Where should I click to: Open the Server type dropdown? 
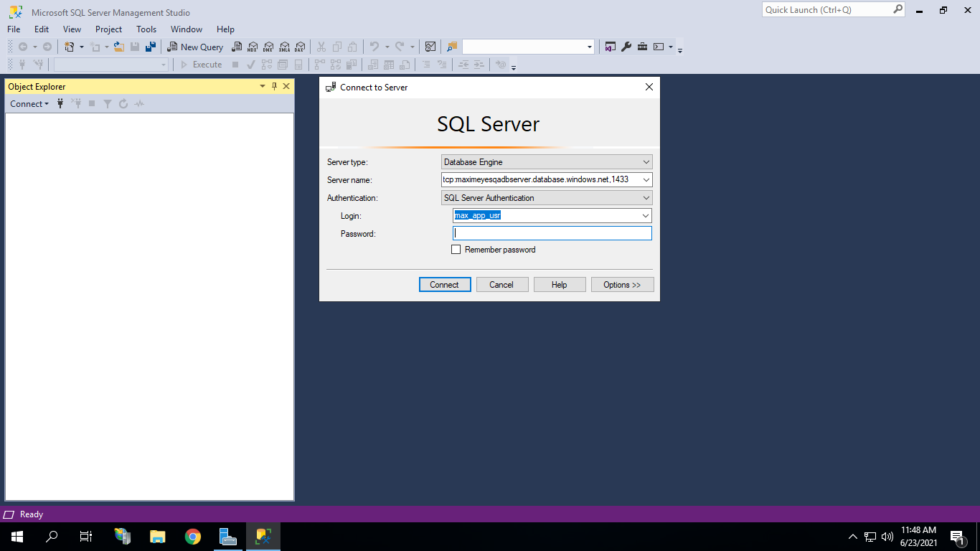click(x=547, y=162)
